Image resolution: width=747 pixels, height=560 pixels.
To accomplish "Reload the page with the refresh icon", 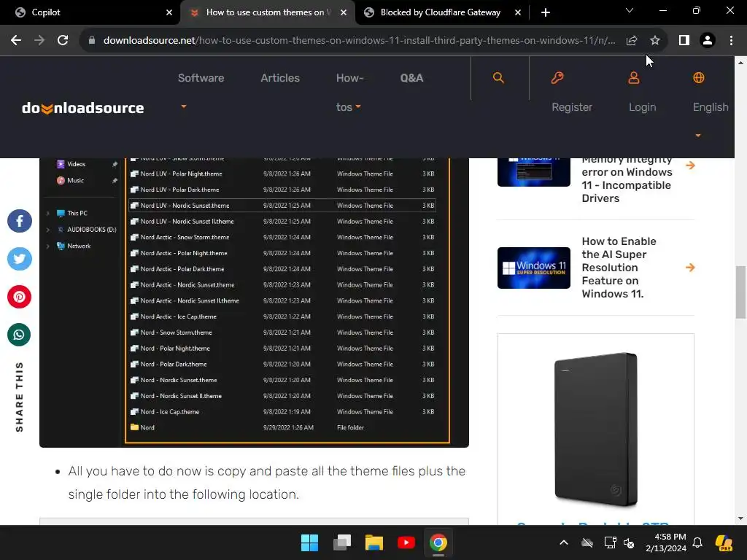I will click(x=63, y=41).
